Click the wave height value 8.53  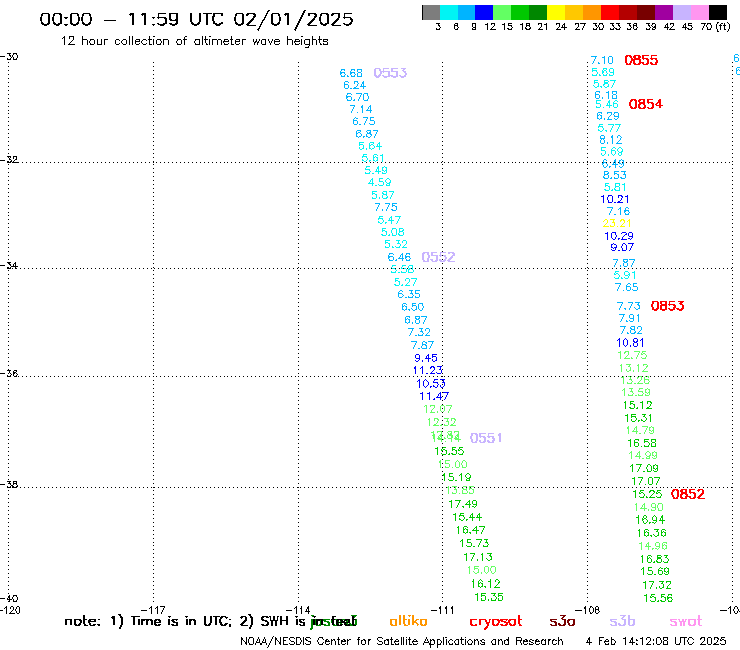(614, 175)
